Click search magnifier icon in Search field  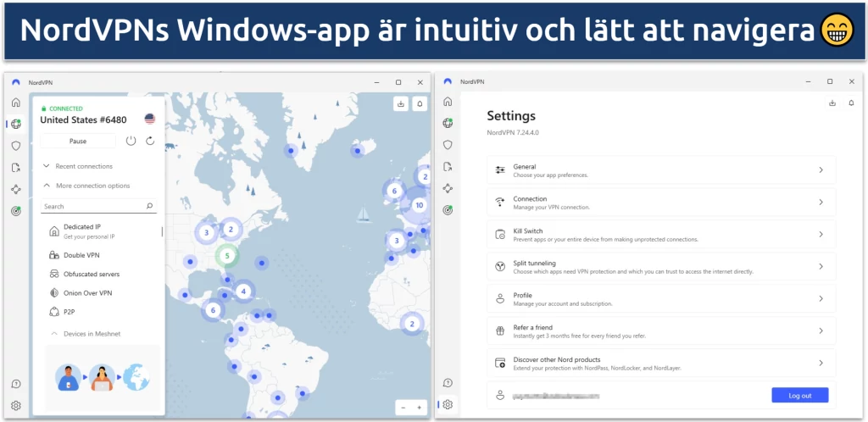(x=149, y=206)
